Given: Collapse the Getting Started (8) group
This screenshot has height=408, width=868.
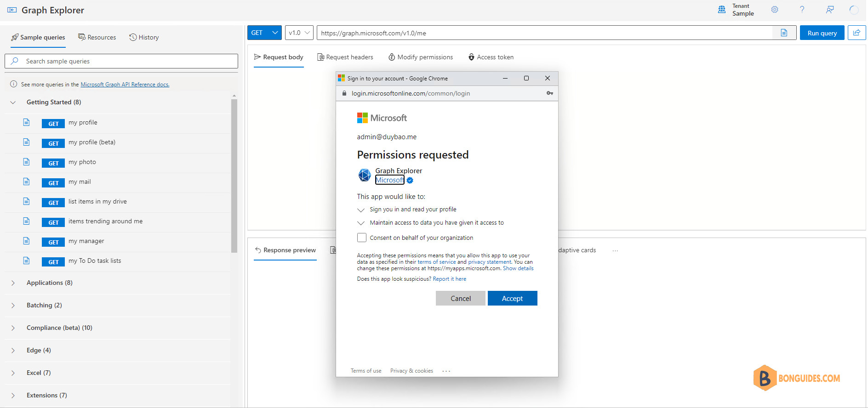Looking at the screenshot, I should tap(13, 102).
